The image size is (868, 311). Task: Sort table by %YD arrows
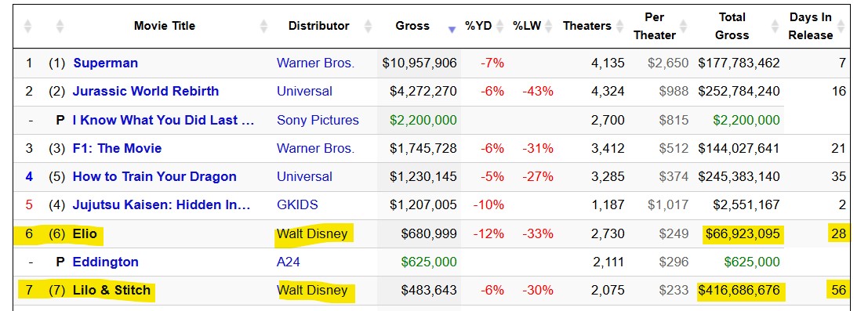500,26
